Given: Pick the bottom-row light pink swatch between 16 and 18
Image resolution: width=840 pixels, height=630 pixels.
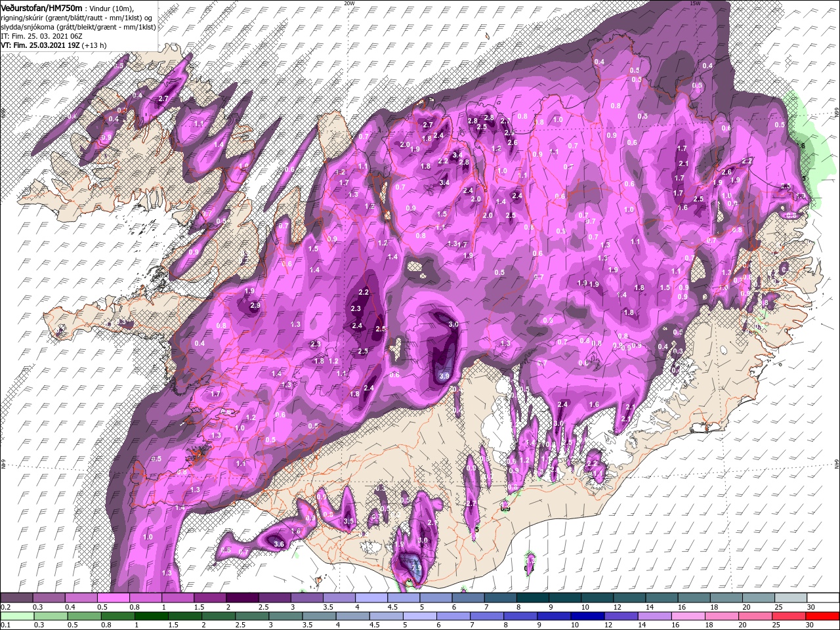Looking at the screenshot, I should pos(688,616).
